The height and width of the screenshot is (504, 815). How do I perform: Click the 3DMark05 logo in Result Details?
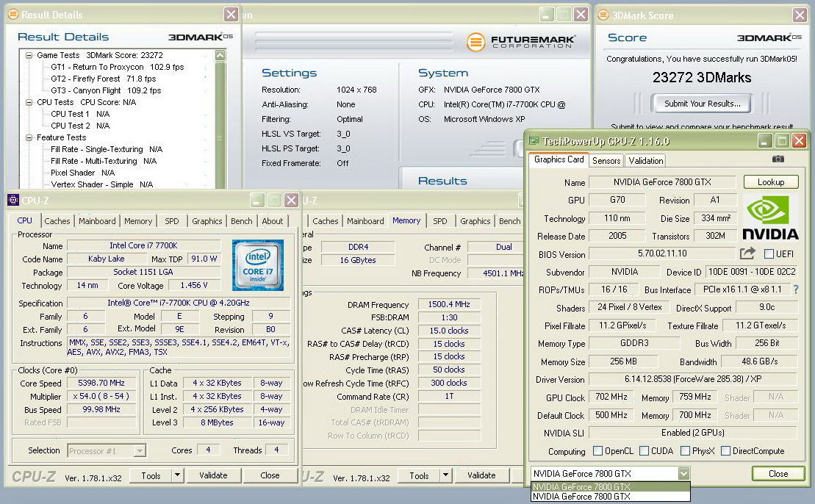(x=201, y=37)
